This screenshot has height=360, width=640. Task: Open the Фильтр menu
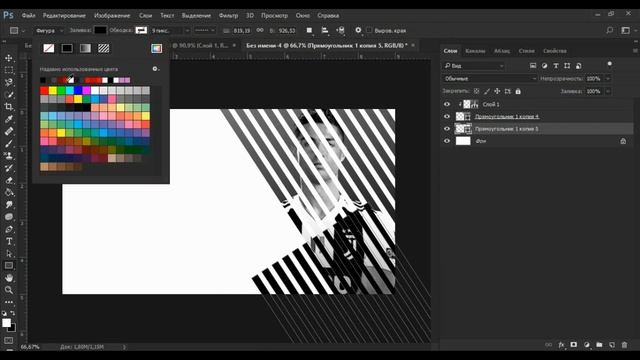pyautogui.click(x=228, y=16)
